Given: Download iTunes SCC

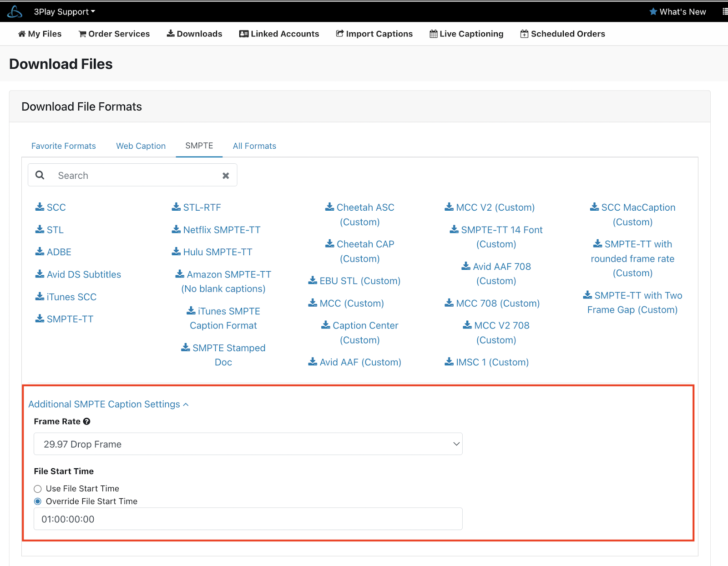Looking at the screenshot, I should [x=66, y=297].
